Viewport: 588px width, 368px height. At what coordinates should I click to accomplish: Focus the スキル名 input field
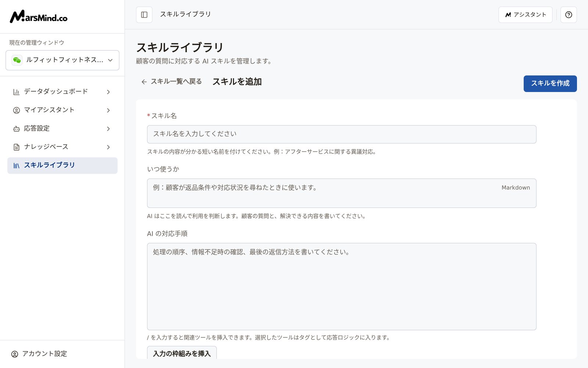[342, 134]
